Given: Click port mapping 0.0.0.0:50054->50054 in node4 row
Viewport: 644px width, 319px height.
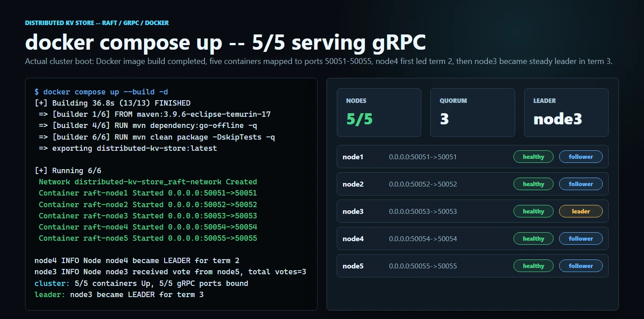Looking at the screenshot, I should [423, 239].
